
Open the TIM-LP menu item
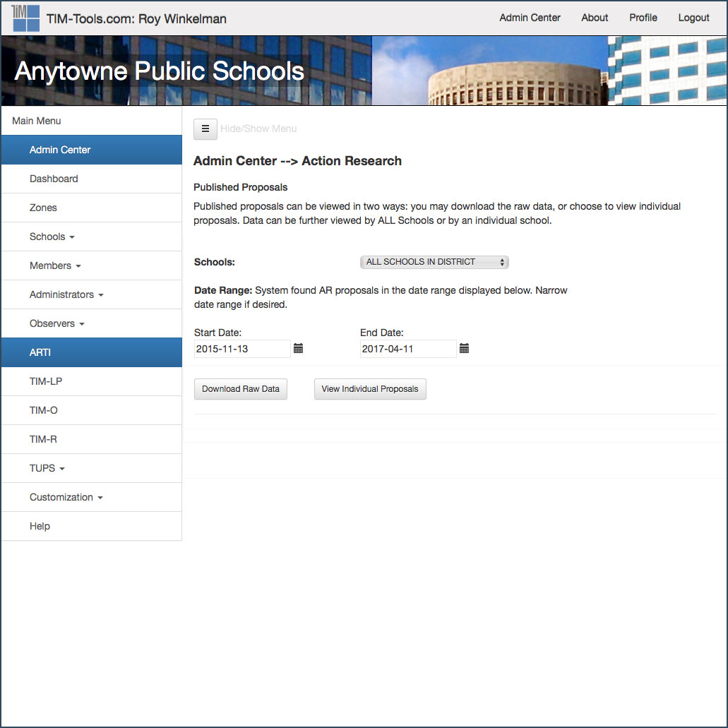[x=92, y=381]
